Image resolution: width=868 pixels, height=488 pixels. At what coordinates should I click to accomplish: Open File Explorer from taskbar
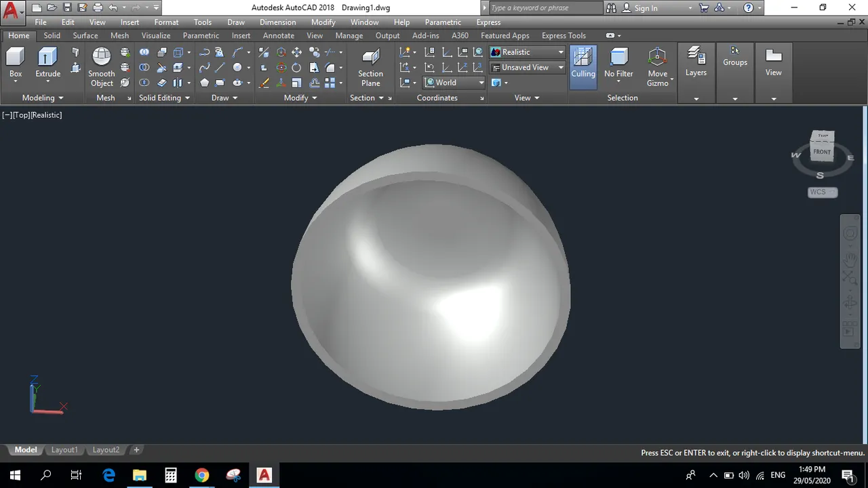point(140,475)
